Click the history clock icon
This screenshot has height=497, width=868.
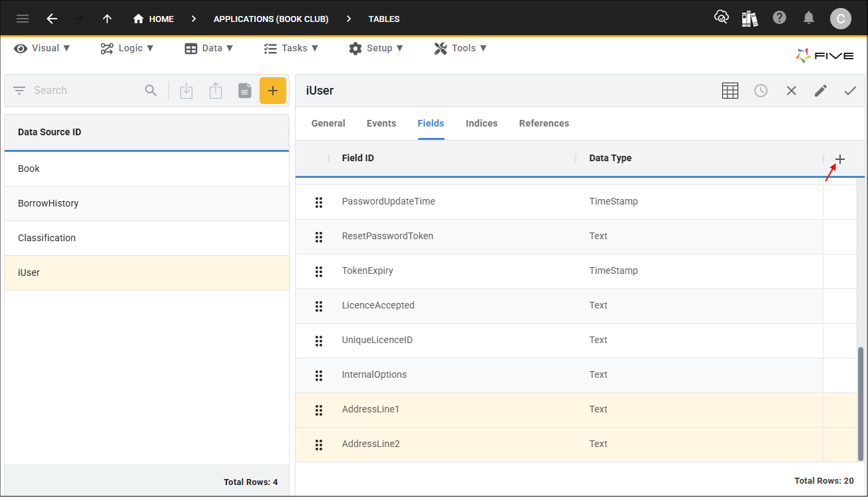point(761,91)
